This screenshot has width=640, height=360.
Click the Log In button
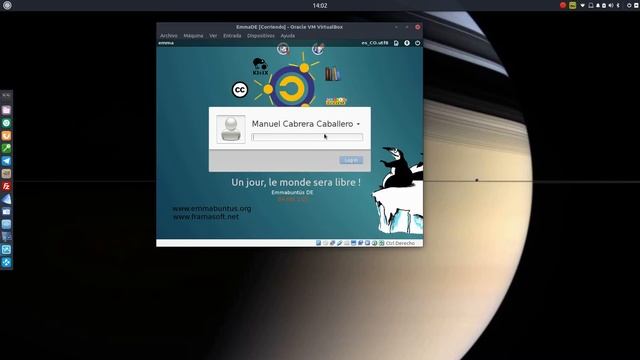click(351, 160)
